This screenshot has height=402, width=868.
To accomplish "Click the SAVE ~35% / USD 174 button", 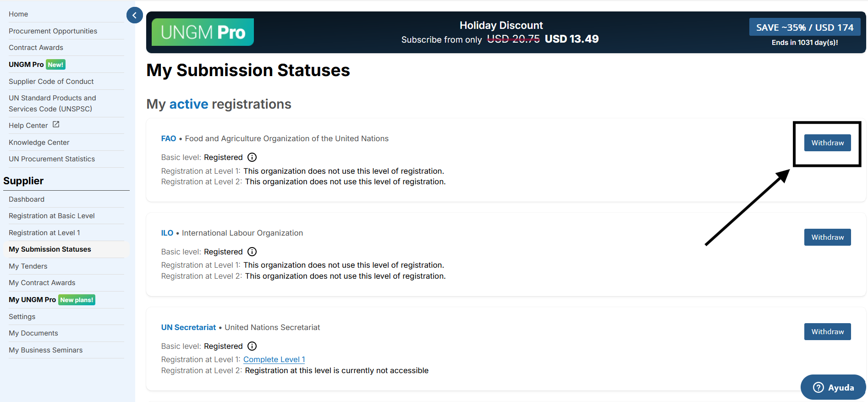I will coord(805,28).
